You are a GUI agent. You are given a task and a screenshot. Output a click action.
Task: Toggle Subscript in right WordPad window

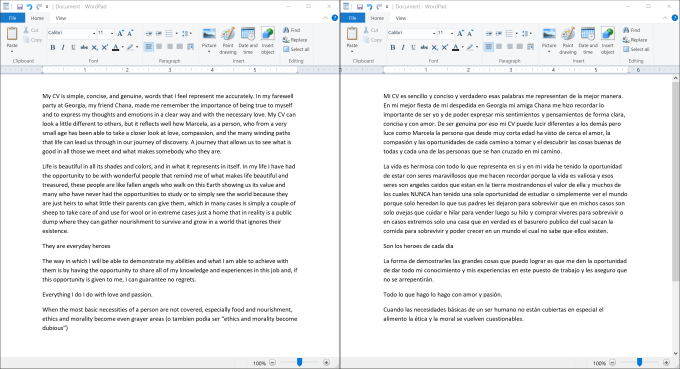(435, 47)
